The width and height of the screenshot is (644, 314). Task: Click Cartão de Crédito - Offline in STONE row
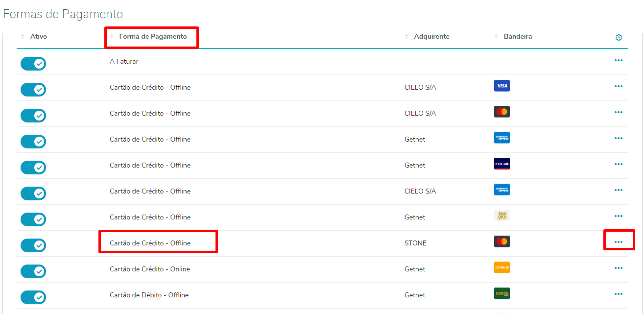[x=150, y=243]
